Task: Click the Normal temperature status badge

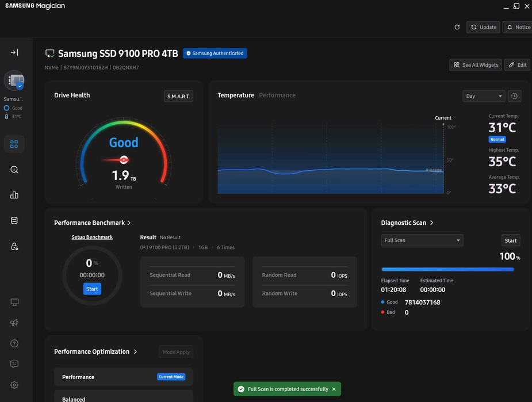Action: (x=497, y=139)
